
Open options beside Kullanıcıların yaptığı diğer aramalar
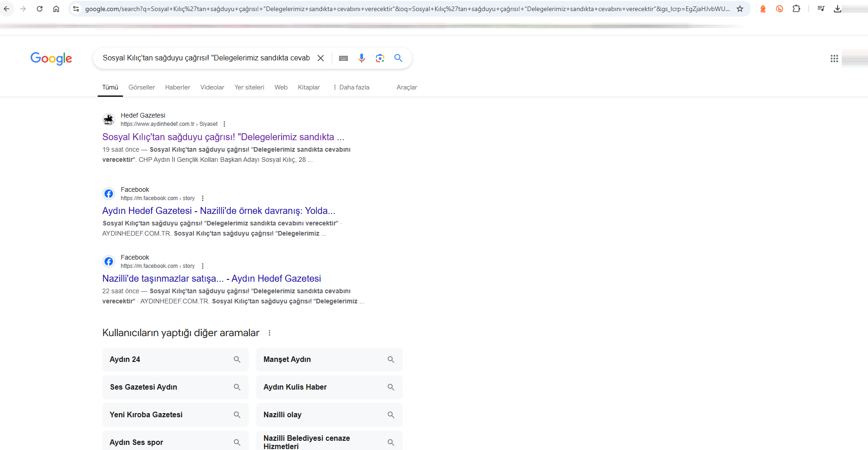pos(270,333)
